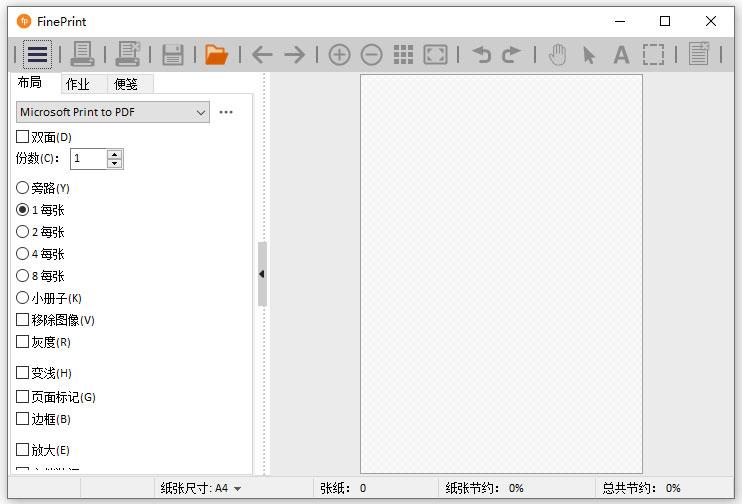Click the undo arrow icon
742x504 pixels.
point(482,55)
